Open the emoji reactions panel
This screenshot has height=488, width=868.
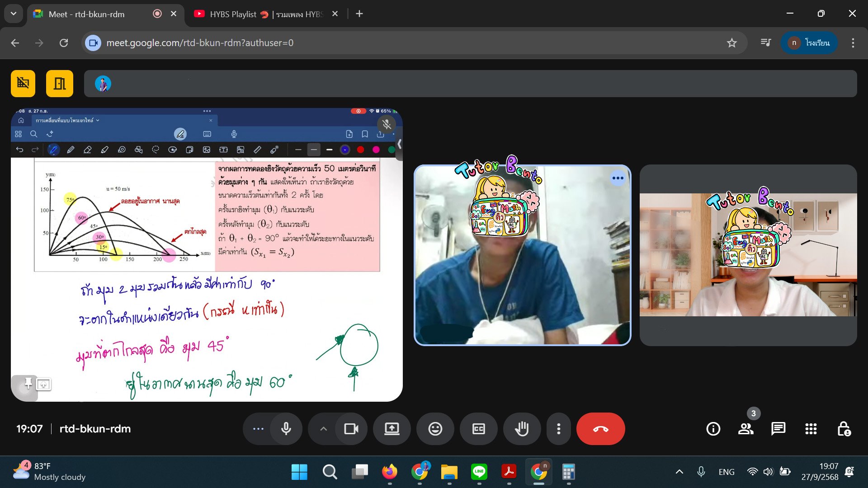[x=435, y=429]
